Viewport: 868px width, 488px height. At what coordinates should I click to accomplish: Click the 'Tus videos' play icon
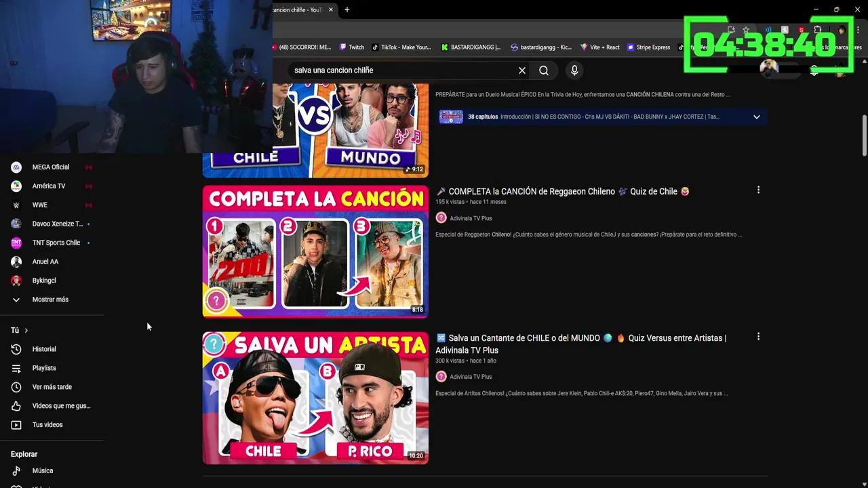pyautogui.click(x=16, y=425)
